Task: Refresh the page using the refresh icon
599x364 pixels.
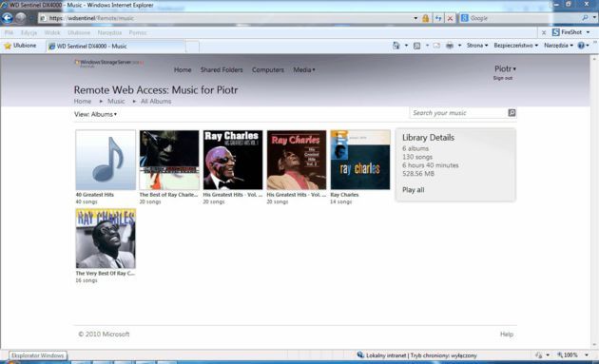Action: pyautogui.click(x=437, y=18)
